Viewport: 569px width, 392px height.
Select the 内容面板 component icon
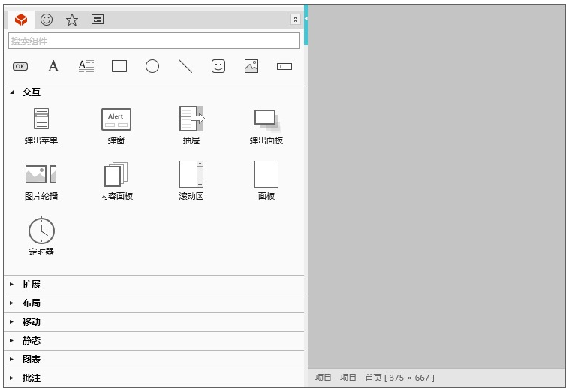click(x=116, y=174)
